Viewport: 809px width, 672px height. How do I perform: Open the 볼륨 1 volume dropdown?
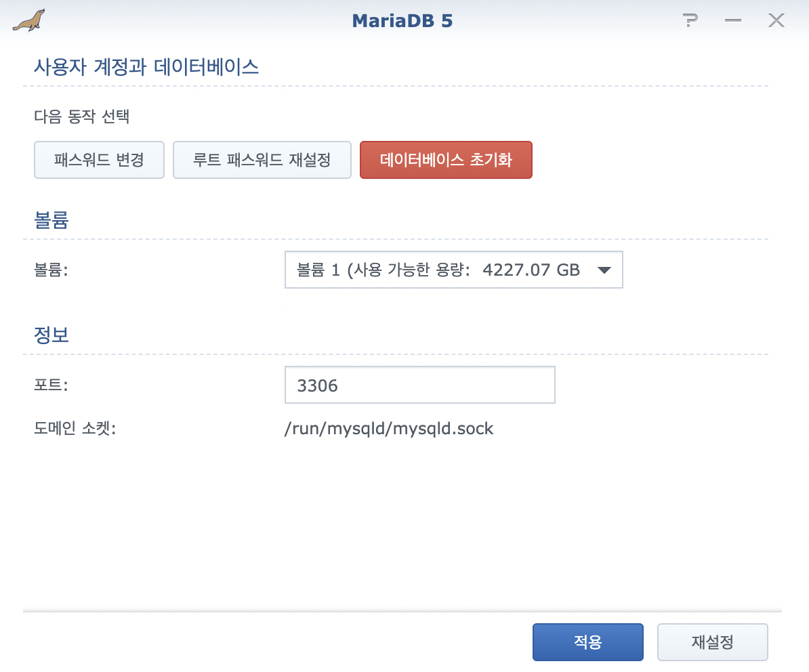[453, 270]
